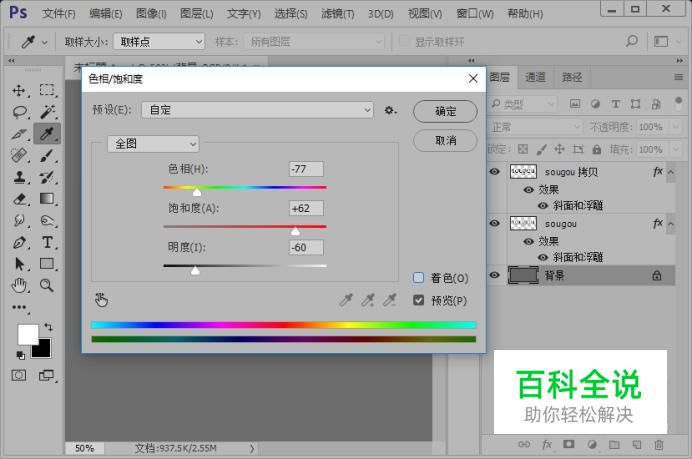This screenshot has width=692, height=459.
Task: Open the 窗口(W) menu
Action: click(x=475, y=14)
